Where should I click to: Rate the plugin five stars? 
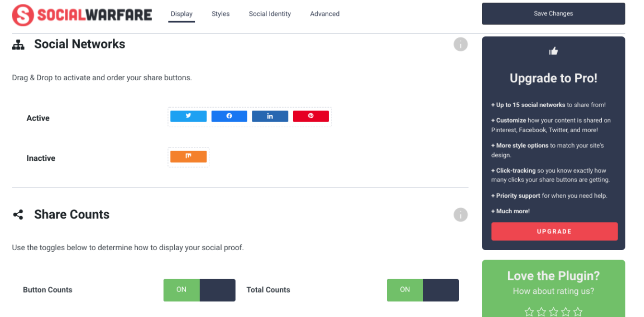(x=578, y=311)
